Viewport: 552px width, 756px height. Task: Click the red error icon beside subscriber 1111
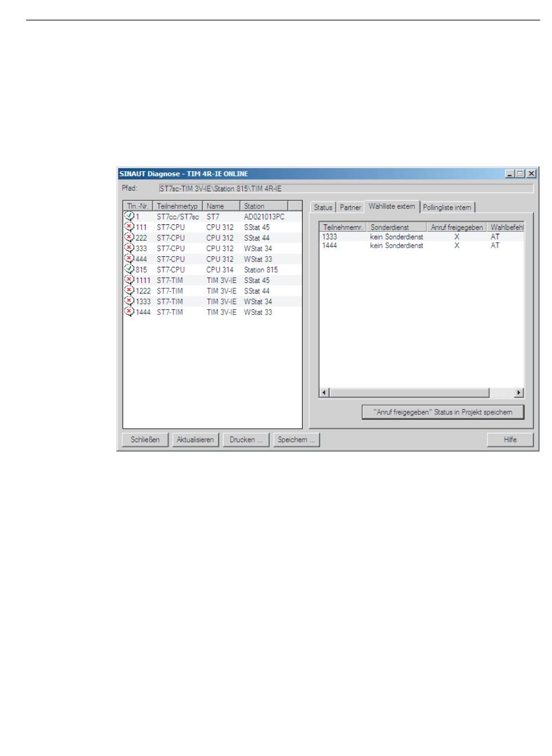point(129,280)
